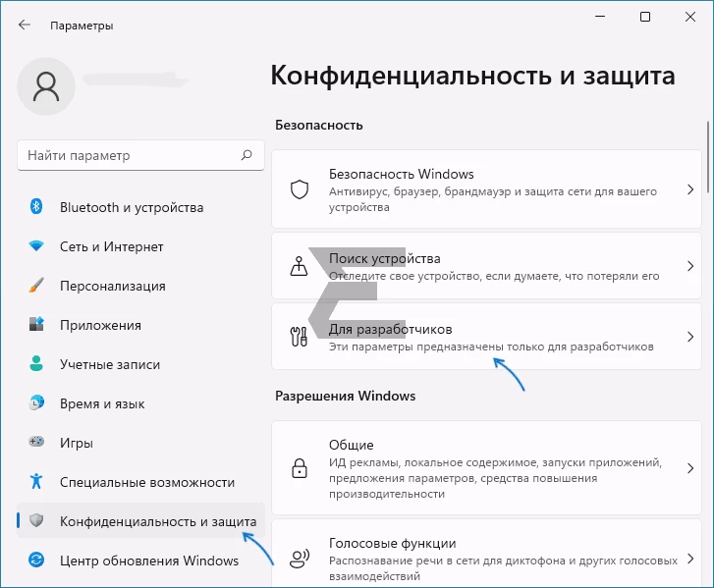This screenshot has width=714, height=588.
Task: Open the Общие permissions card
Action: (486, 468)
